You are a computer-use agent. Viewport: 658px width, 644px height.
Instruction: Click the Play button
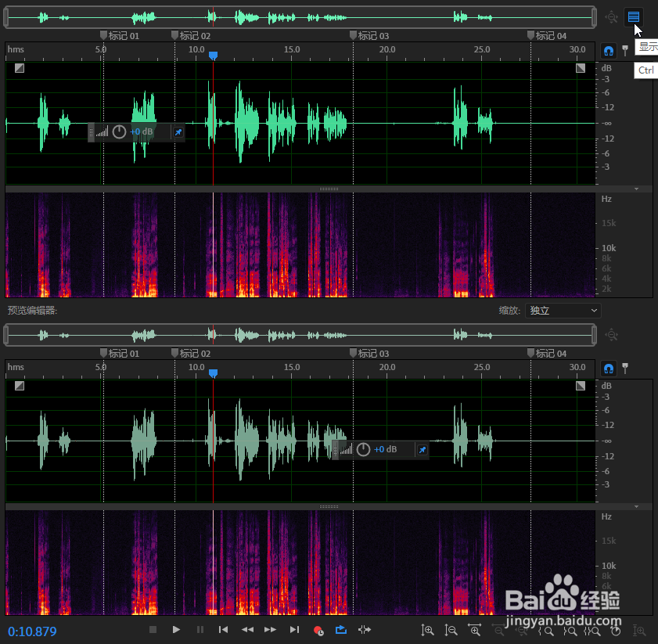tap(176, 629)
